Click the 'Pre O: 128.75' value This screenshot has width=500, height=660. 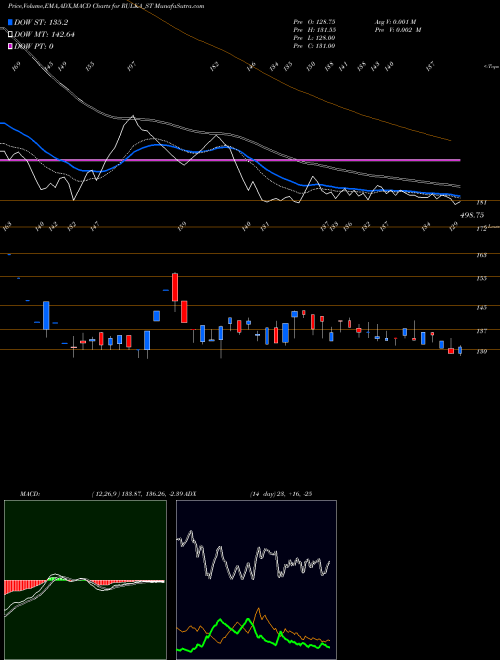[x=314, y=21]
